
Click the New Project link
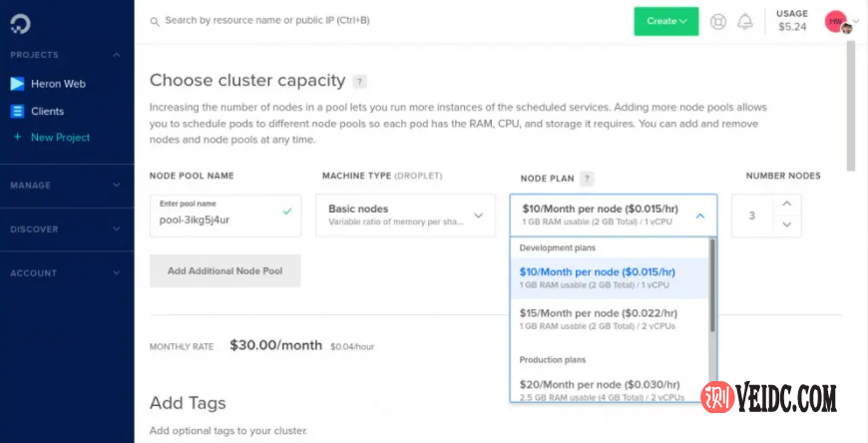tap(60, 137)
